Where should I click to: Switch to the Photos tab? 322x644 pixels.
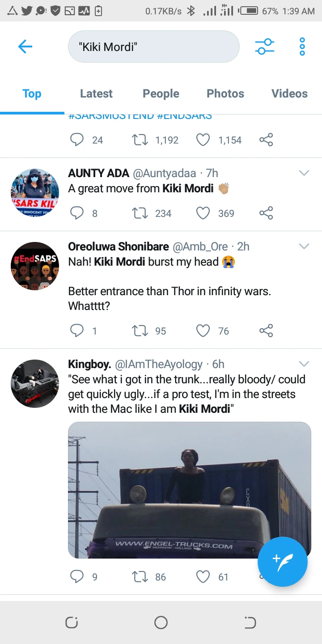click(225, 93)
